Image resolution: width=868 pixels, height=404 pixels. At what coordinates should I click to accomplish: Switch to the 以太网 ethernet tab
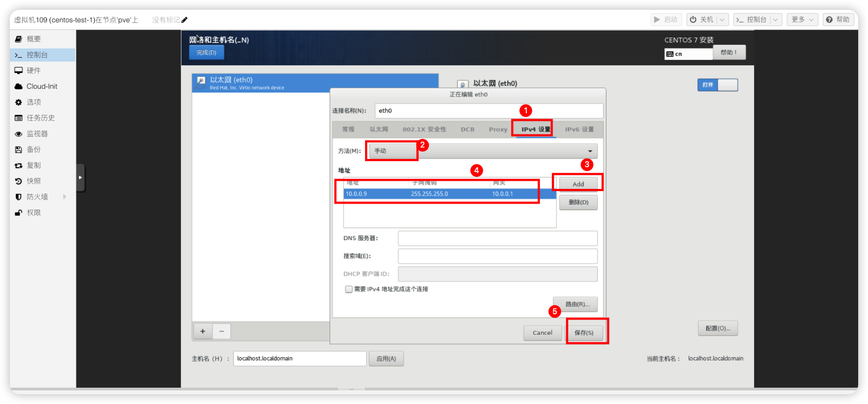pyautogui.click(x=379, y=130)
